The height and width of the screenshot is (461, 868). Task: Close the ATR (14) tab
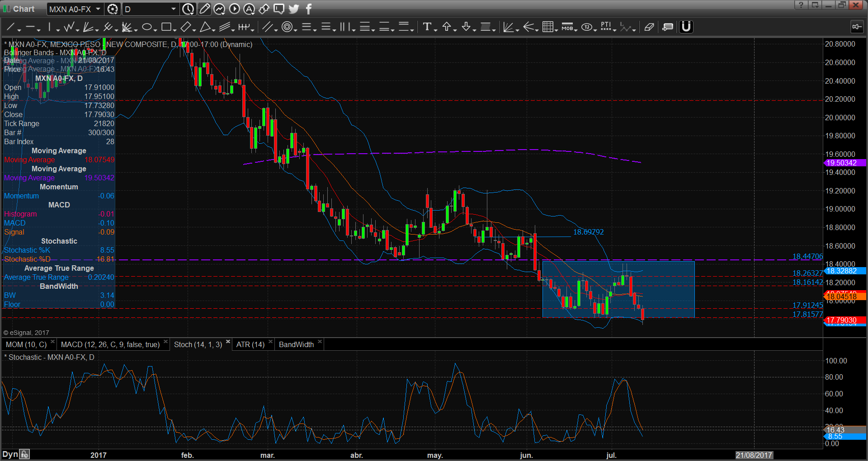[271, 342]
